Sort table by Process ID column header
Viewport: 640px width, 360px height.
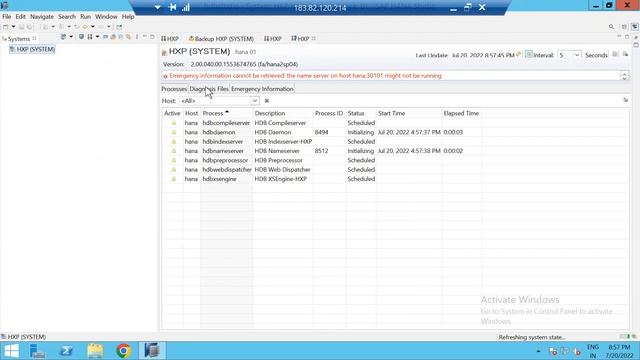329,113
